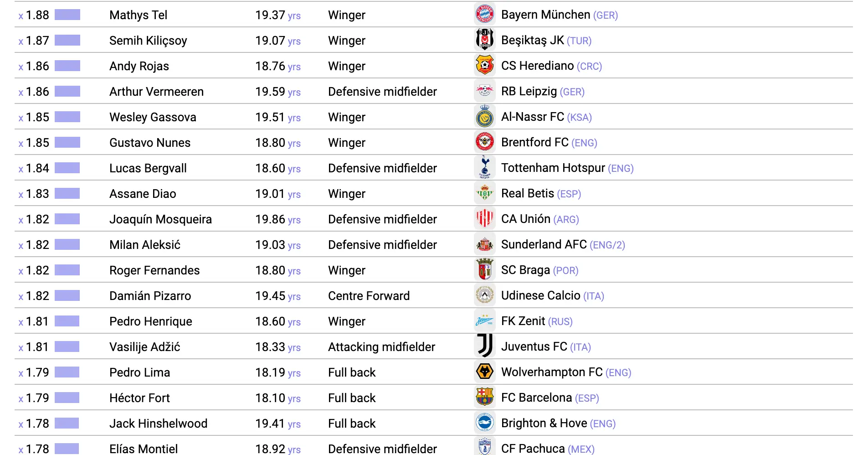The height and width of the screenshot is (455, 868).
Task: Open Mathys Tel player name
Action: coord(138,15)
